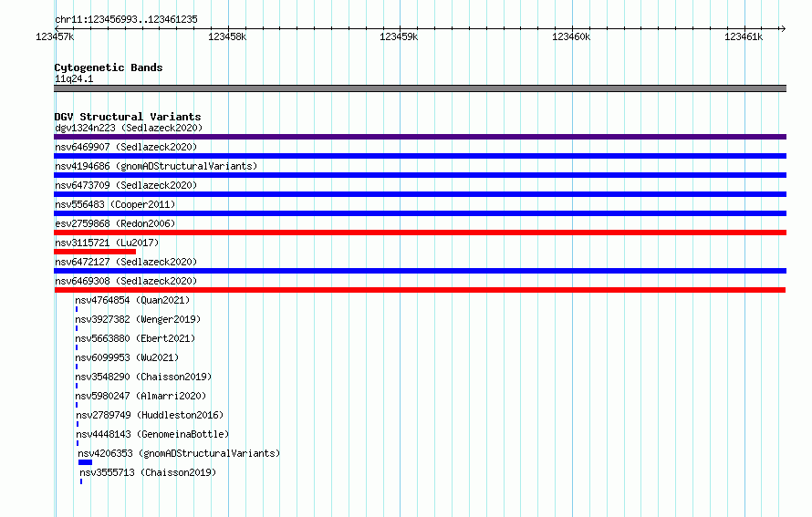Click the blue bar under nsv556483
Viewport: 812px width, 517px height.
click(420, 213)
